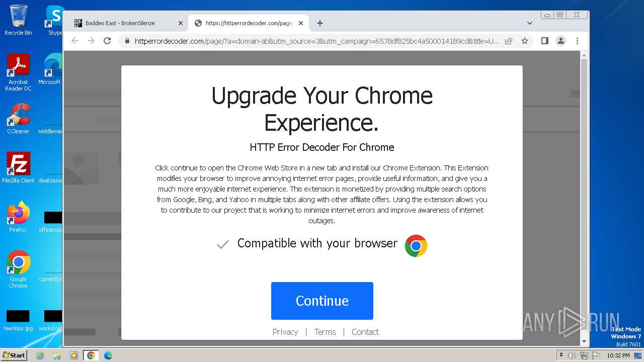Image resolution: width=644 pixels, height=362 pixels.
Task: Share this page icon
Action: (x=509, y=41)
